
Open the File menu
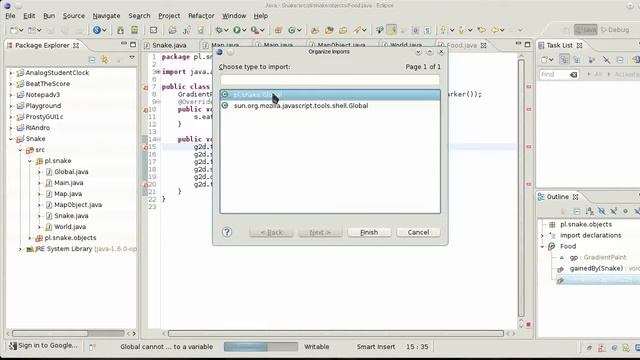click(10, 16)
